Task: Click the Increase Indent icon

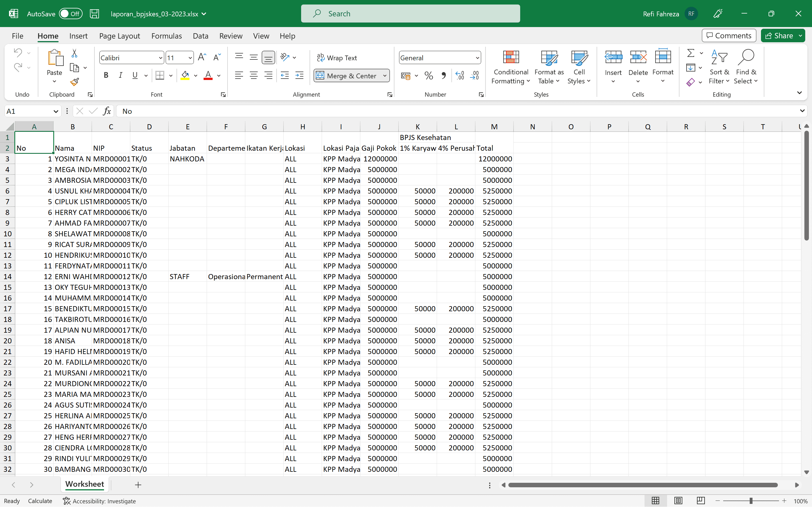Action: pyautogui.click(x=299, y=76)
